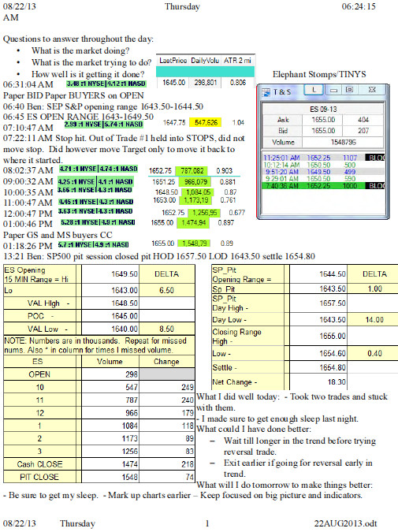Screen dimensions: 398x532
Task: Click the 6.50 delta cell
Action: 166,290
